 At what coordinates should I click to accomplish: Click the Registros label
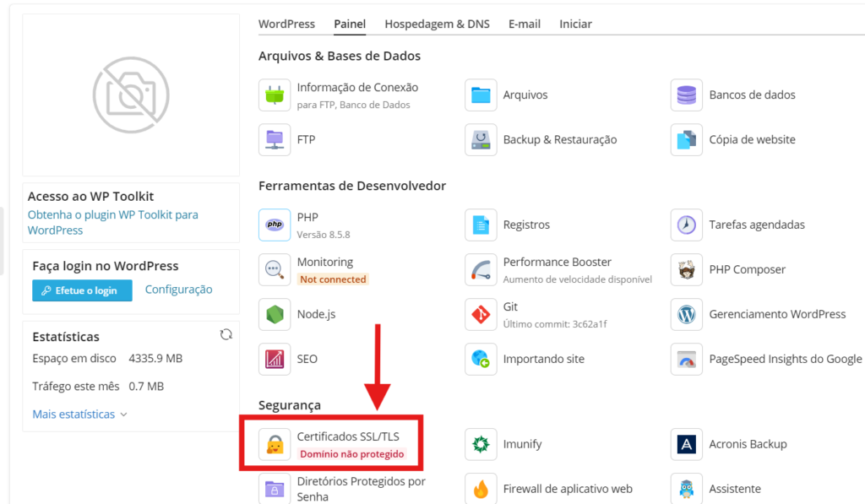[526, 225]
